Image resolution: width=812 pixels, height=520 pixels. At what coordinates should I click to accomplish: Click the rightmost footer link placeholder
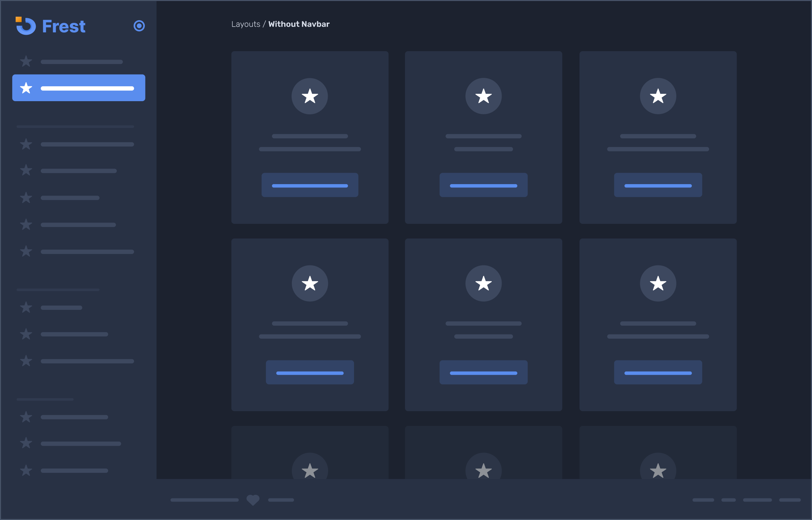pyautogui.click(x=790, y=500)
